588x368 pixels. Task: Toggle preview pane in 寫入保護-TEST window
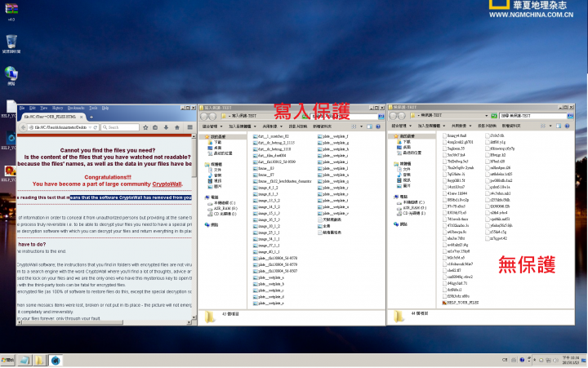tap(369, 126)
